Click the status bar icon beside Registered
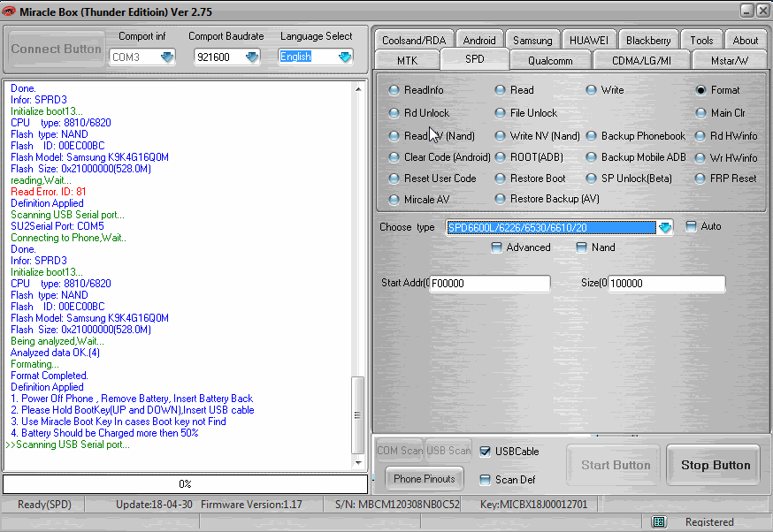 [659, 521]
